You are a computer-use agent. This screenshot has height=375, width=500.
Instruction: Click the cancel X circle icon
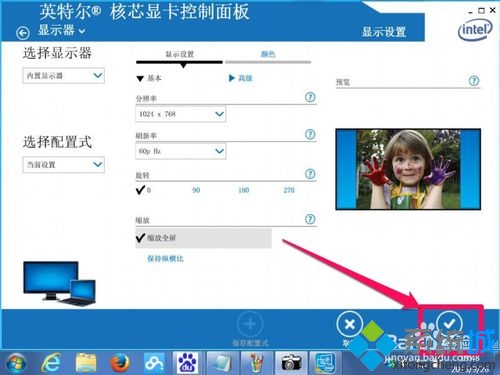[350, 324]
